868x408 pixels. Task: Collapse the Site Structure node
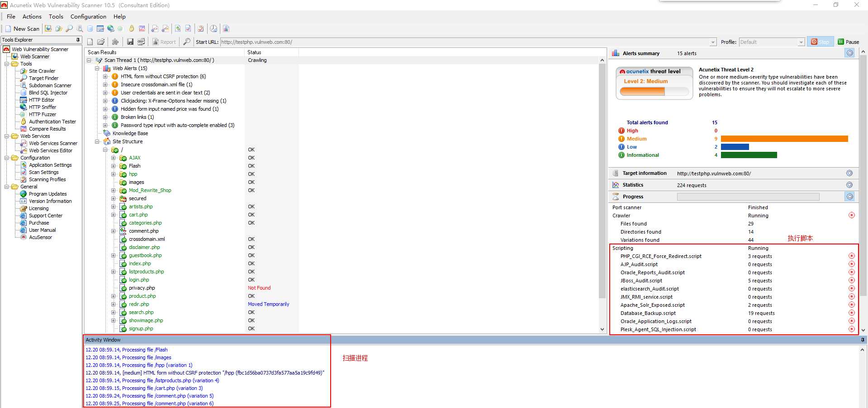(x=97, y=141)
